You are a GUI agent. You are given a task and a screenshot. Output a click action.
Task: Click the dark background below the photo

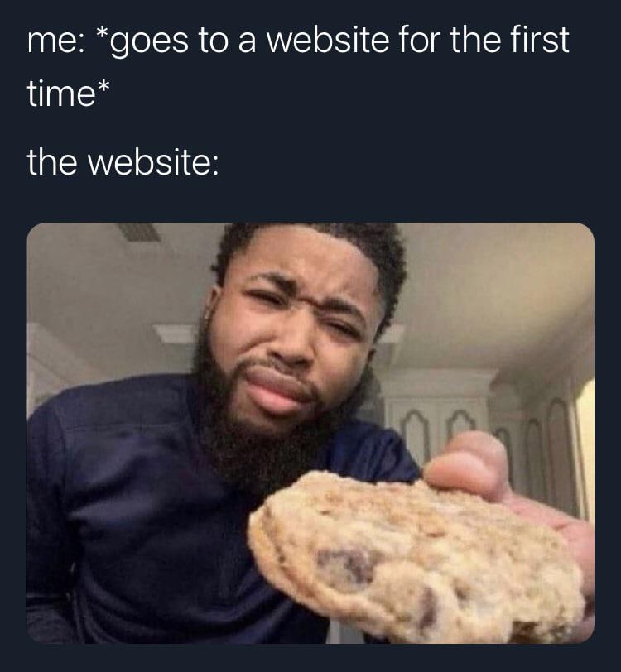(310, 658)
